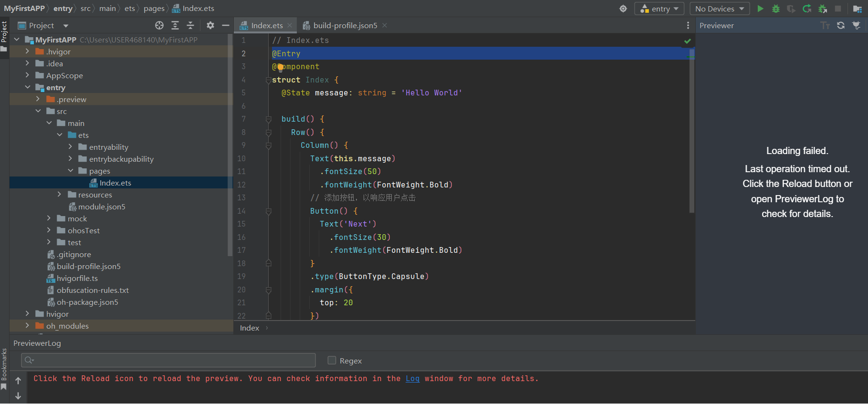Select module.json5 in the project tree
Screen dimensions: 868x404
pyautogui.click(x=102, y=207)
